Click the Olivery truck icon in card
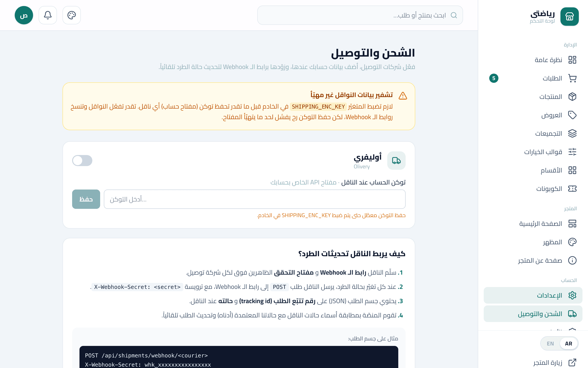 396,160
